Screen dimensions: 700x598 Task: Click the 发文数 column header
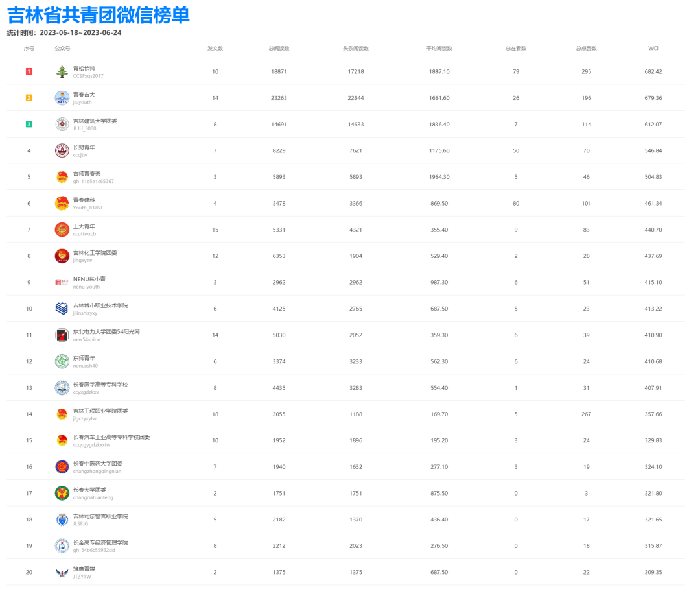(215, 48)
